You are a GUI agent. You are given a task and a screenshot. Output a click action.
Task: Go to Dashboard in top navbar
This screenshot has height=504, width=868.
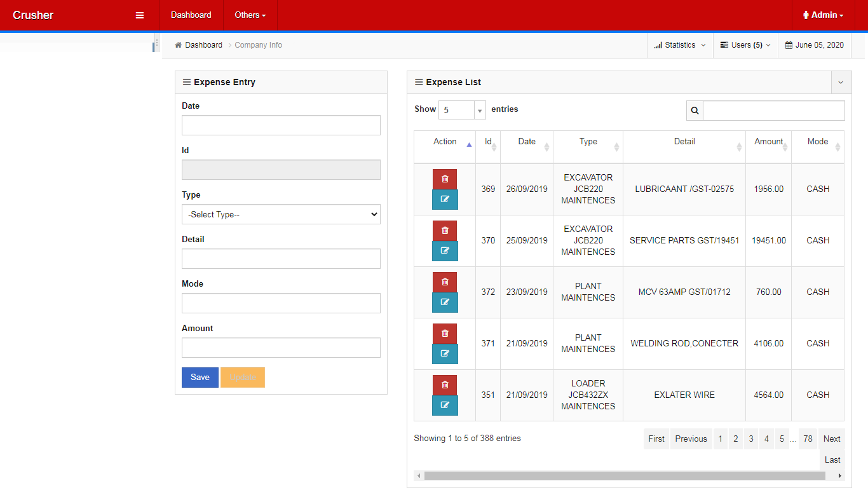[191, 15]
